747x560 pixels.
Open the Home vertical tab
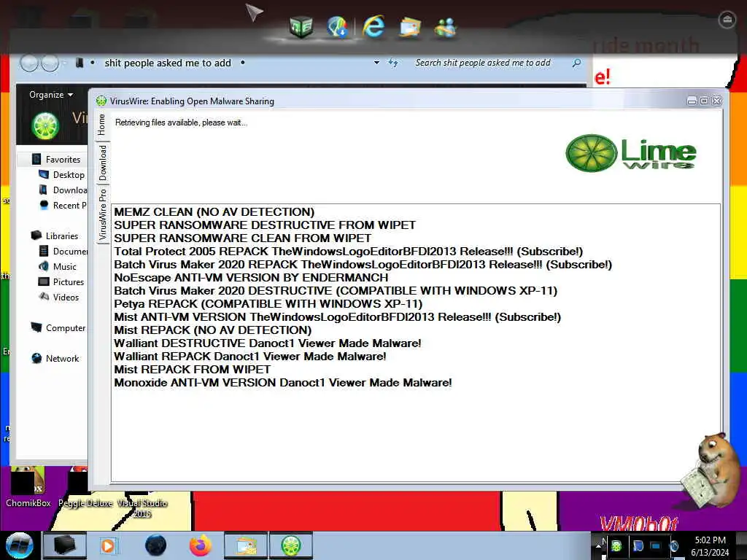(102, 125)
